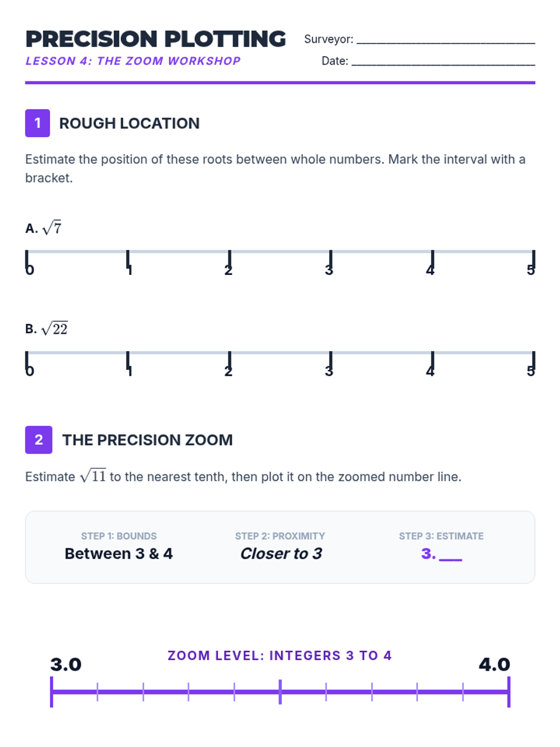Click The Precision Zoom heading
The image size is (560, 747).
click(x=147, y=440)
